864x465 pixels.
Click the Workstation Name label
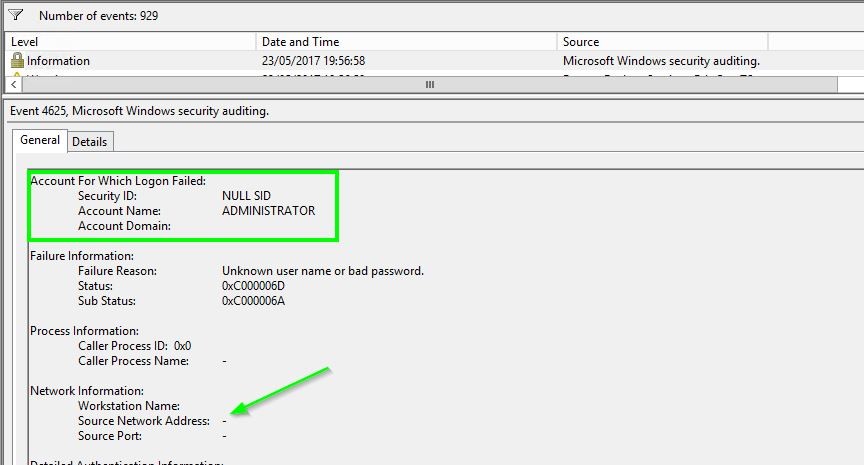pos(128,406)
